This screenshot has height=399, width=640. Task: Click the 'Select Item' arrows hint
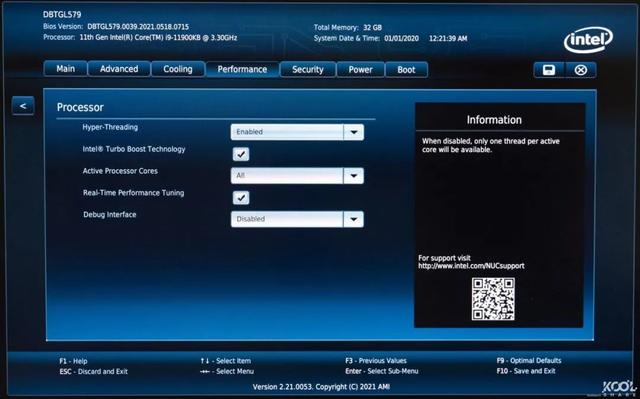tap(226, 361)
